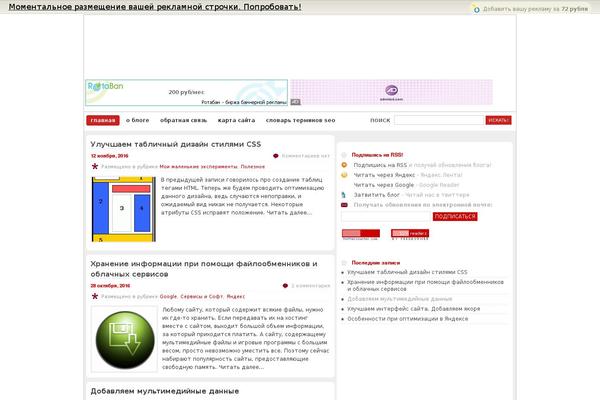600x400 pixels.
Task: Open the pink advmaker banner
Action: click(x=391, y=92)
